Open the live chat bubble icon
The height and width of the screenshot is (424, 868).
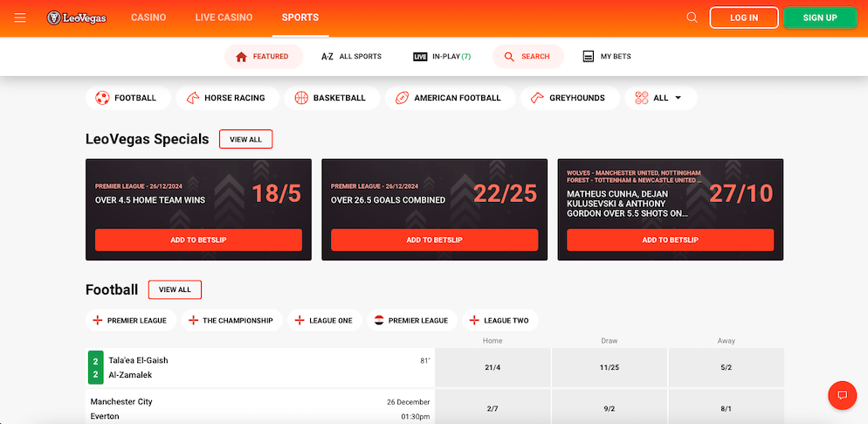tap(843, 395)
